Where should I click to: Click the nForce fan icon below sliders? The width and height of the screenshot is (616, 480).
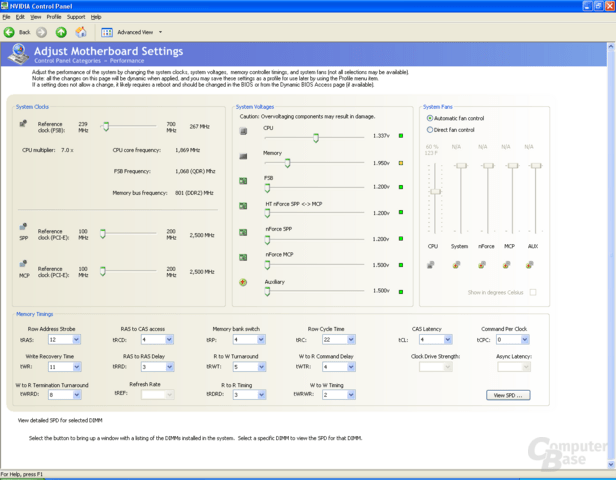[482, 265]
